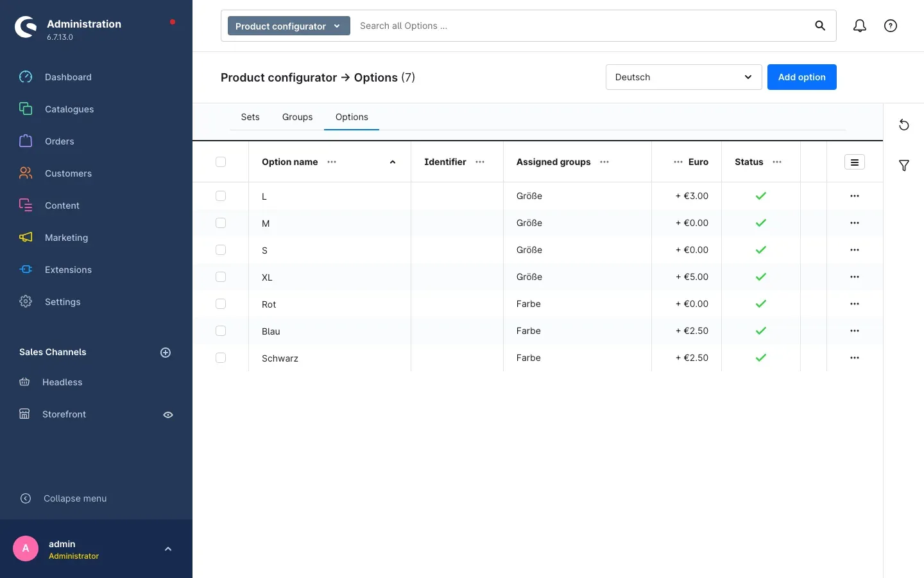Viewport: 924px width, 578px height.
Task: Open the filter funnel icon
Action: [904, 166]
